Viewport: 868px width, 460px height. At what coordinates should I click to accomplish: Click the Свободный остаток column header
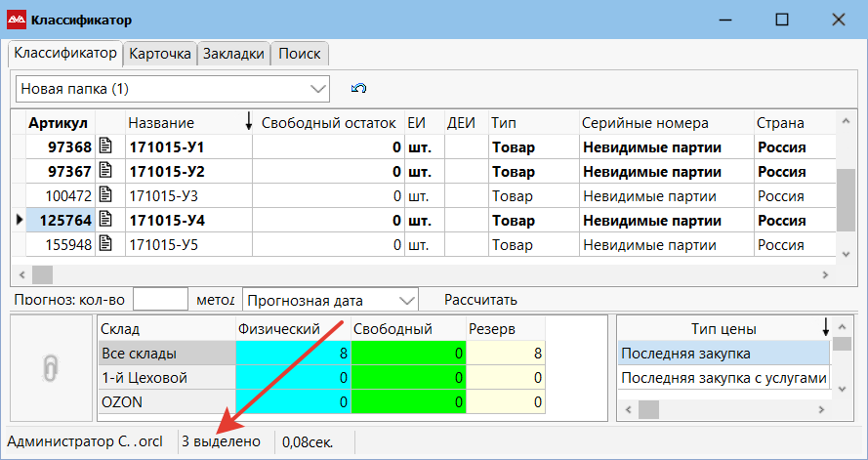328,123
